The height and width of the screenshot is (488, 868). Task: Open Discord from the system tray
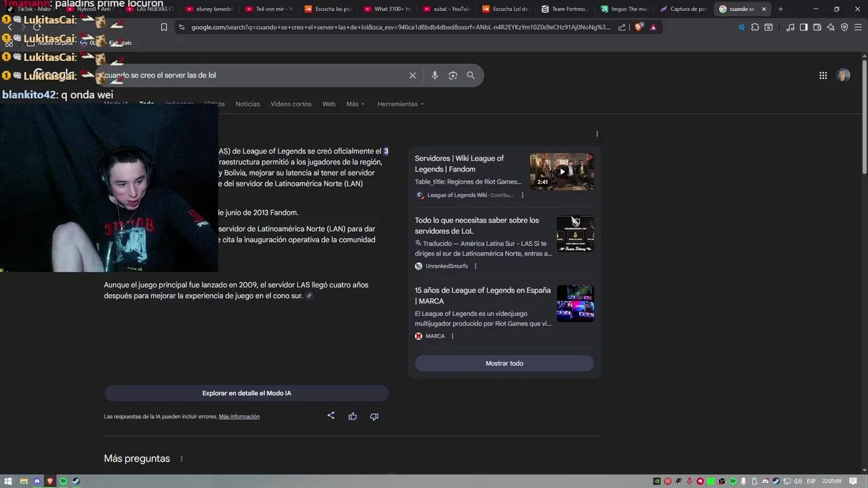pos(766,481)
